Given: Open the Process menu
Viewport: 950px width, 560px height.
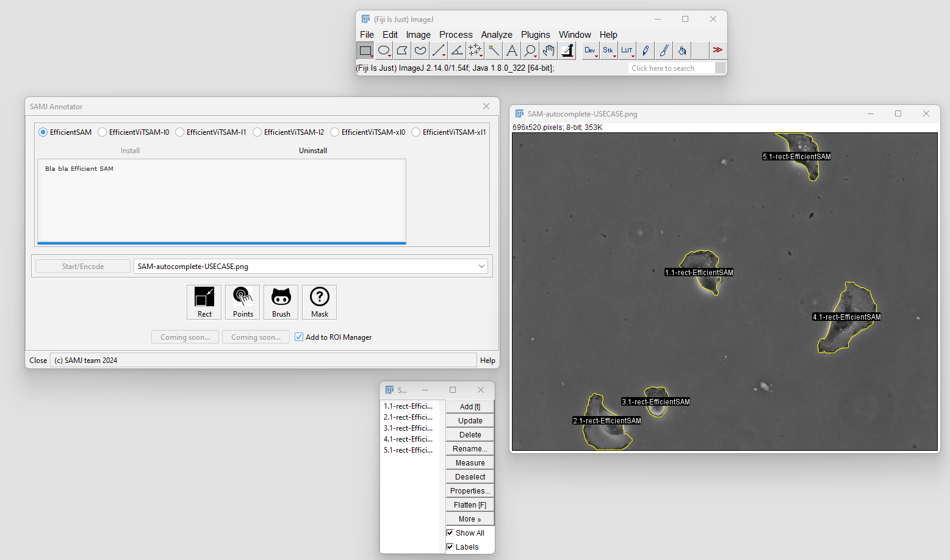Looking at the screenshot, I should [456, 35].
